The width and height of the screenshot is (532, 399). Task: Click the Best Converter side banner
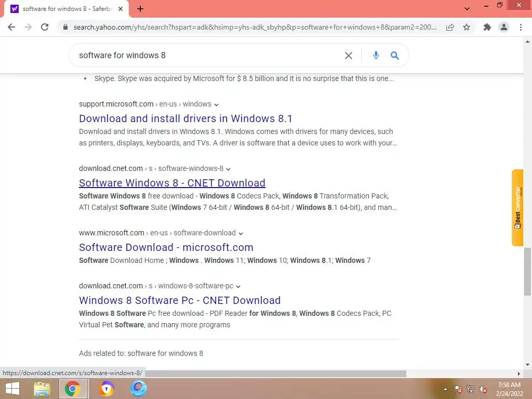pos(517,208)
